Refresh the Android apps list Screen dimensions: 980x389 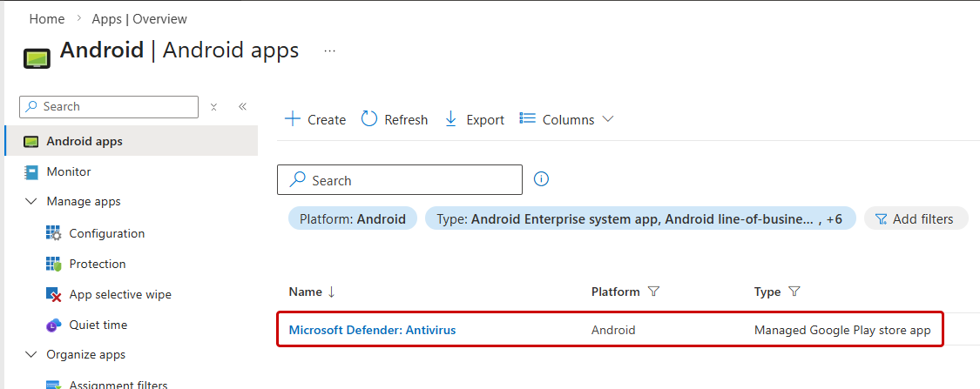point(395,119)
